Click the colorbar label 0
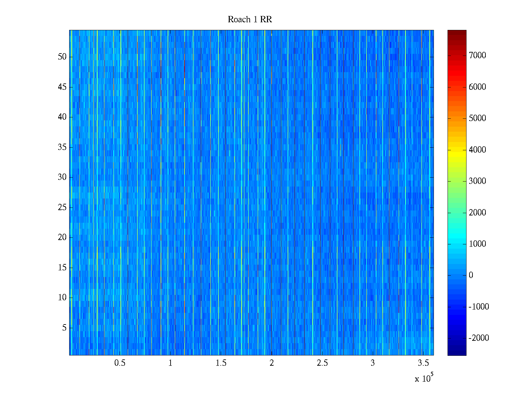Screen dimensions: 532x399 471,275
